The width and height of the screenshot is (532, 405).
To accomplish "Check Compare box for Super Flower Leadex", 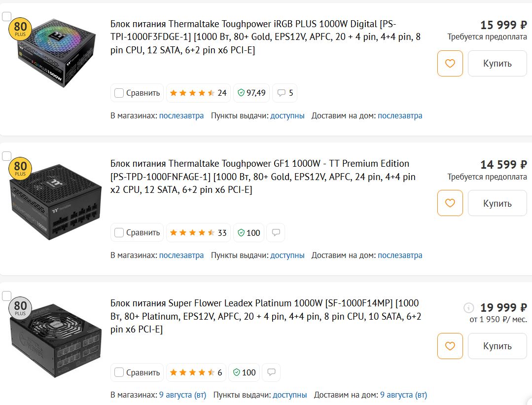I will (x=119, y=372).
